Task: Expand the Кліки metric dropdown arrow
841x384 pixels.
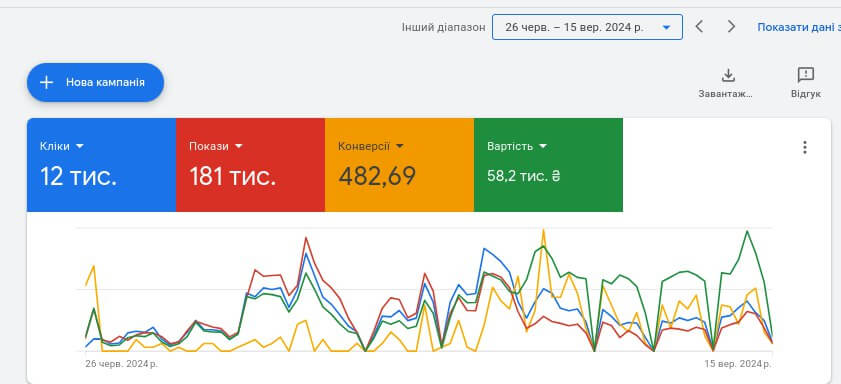Action: [79, 146]
